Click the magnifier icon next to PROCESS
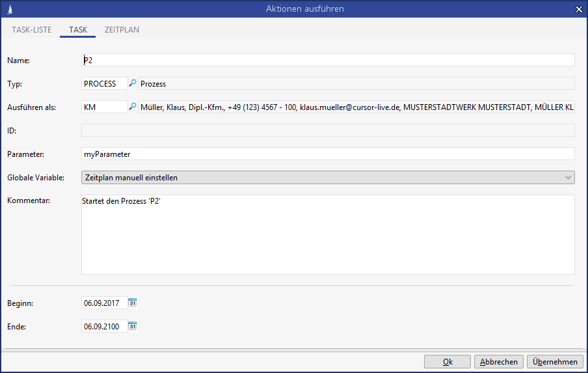588x373 pixels. [x=133, y=83]
